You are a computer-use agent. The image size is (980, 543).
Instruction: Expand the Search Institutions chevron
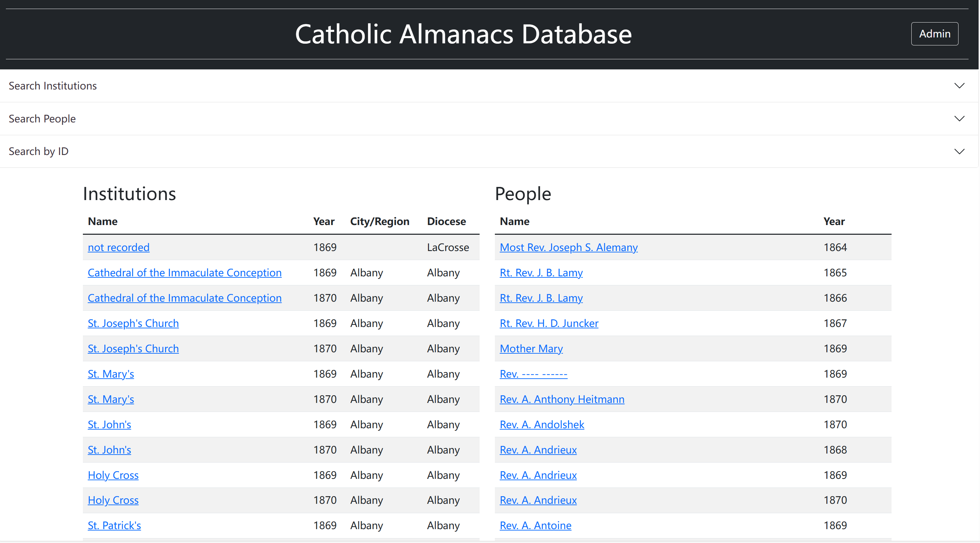point(959,86)
